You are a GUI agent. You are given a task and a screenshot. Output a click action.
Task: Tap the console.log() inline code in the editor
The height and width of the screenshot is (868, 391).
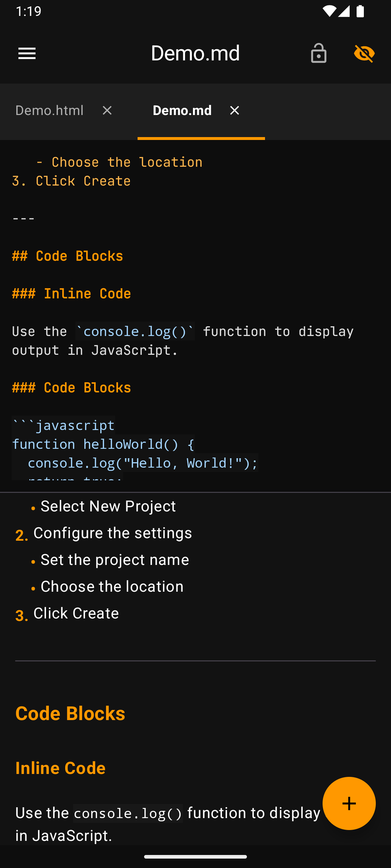134,331
